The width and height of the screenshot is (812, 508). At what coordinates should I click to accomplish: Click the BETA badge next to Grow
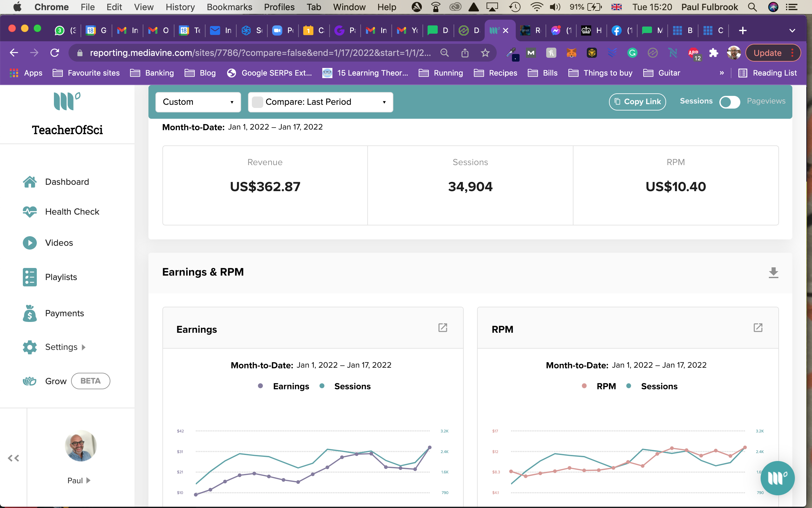coord(91,381)
